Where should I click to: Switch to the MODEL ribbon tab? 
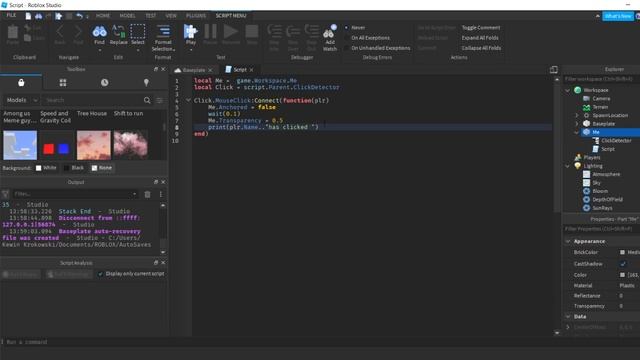(x=127, y=16)
